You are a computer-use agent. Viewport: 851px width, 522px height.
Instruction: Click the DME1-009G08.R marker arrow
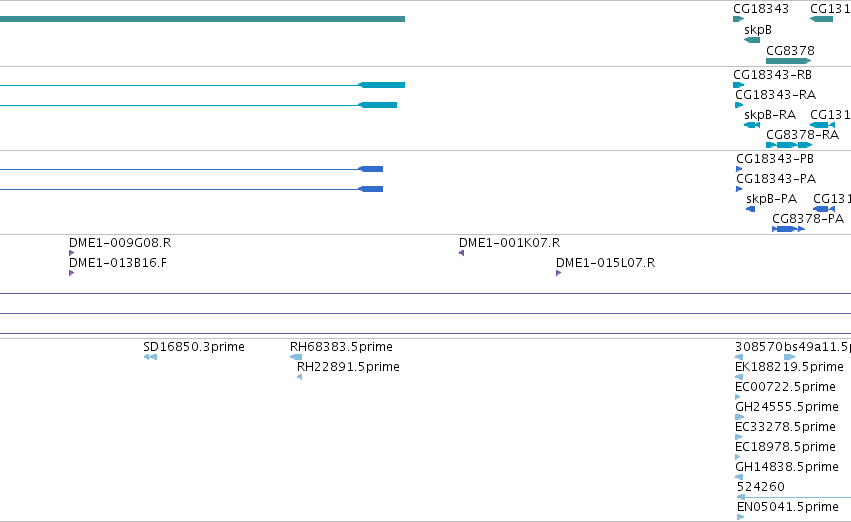(x=72, y=253)
